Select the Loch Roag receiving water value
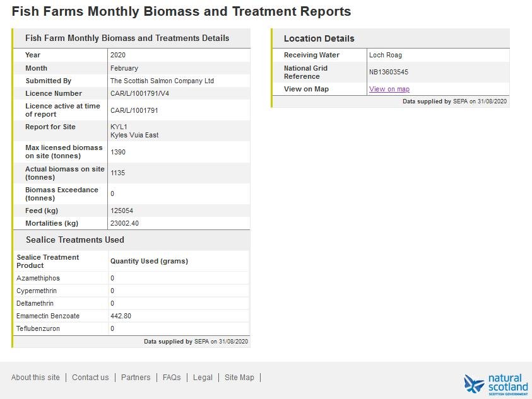 385,55
